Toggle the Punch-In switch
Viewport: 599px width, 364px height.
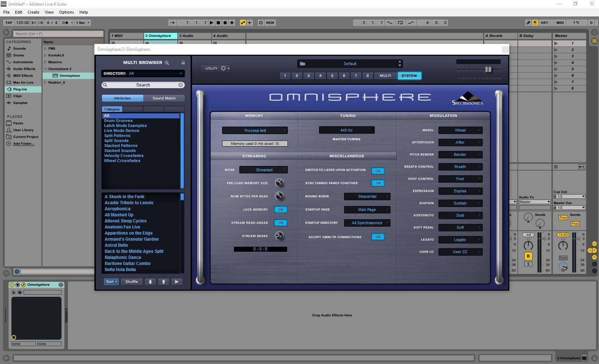pos(389,23)
